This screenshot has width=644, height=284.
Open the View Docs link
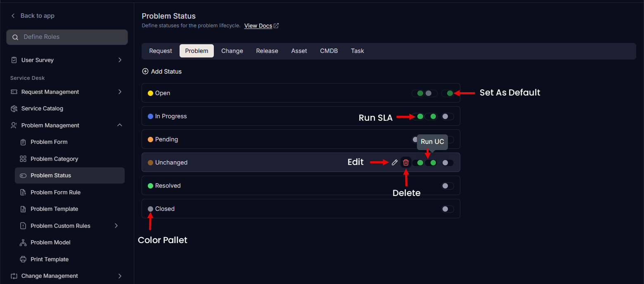[x=261, y=26]
